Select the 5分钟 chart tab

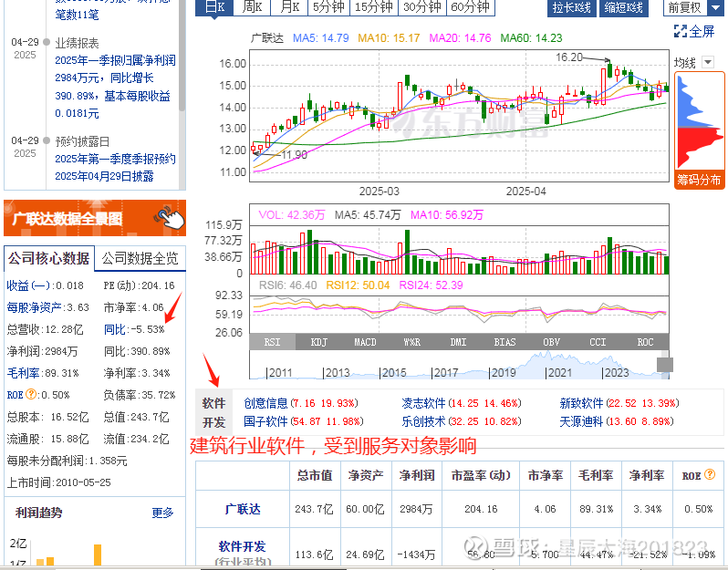tap(328, 7)
